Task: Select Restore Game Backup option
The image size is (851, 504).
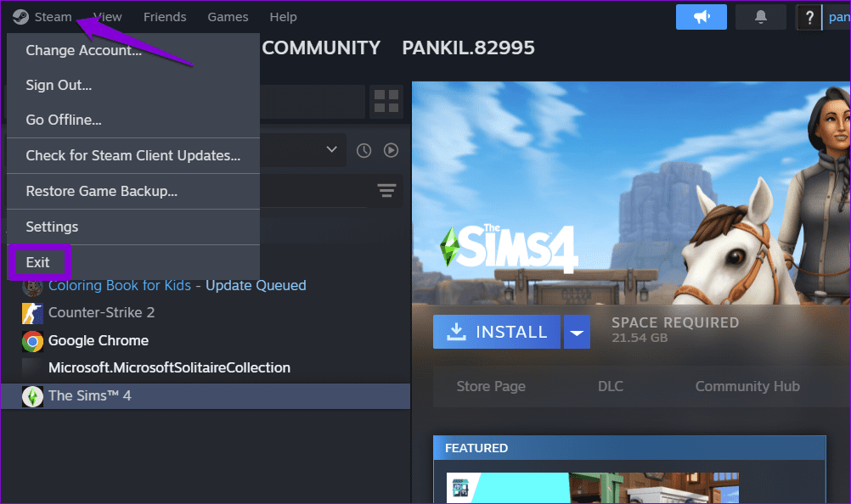Action: click(x=133, y=191)
